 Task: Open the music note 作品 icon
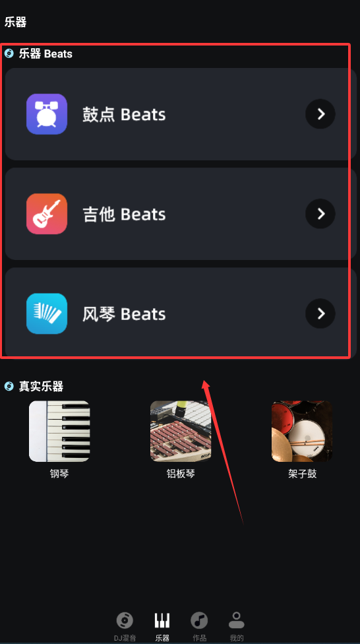coord(199,620)
